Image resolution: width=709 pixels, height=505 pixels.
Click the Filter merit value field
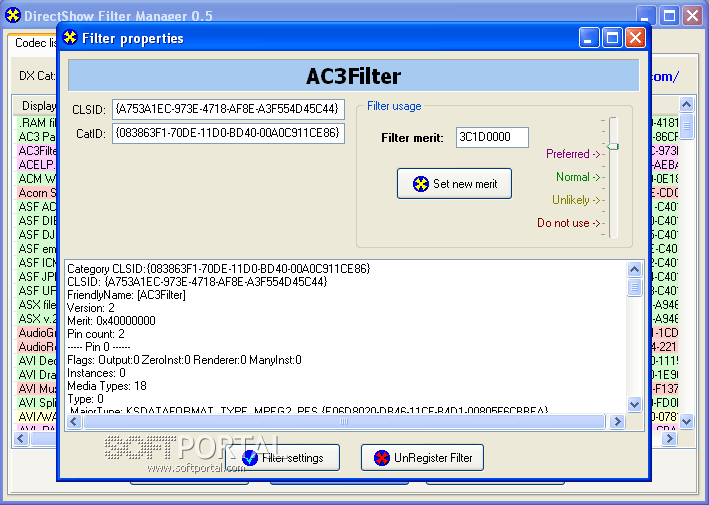point(492,137)
